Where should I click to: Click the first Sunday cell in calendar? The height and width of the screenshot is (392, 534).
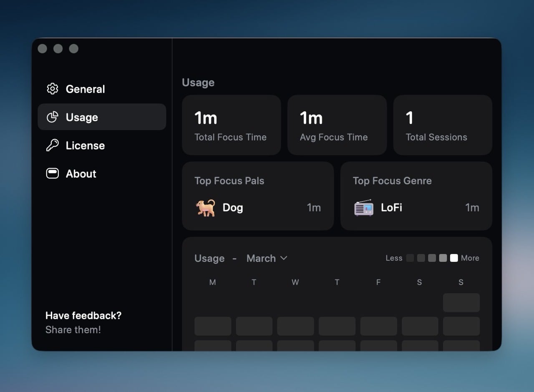461,303
